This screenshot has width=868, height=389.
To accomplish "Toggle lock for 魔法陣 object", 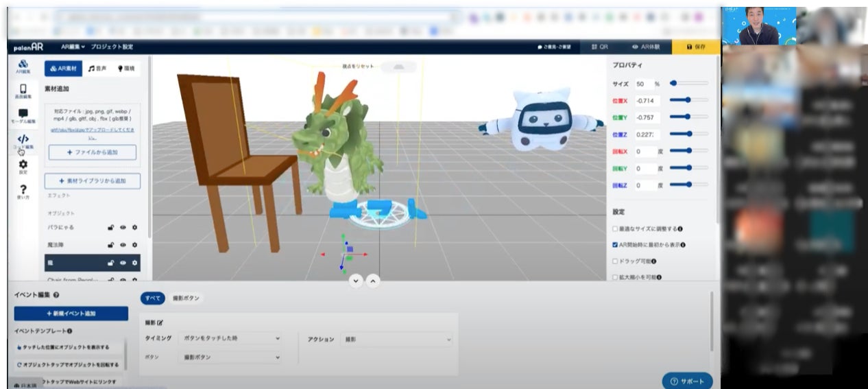I will coord(110,245).
